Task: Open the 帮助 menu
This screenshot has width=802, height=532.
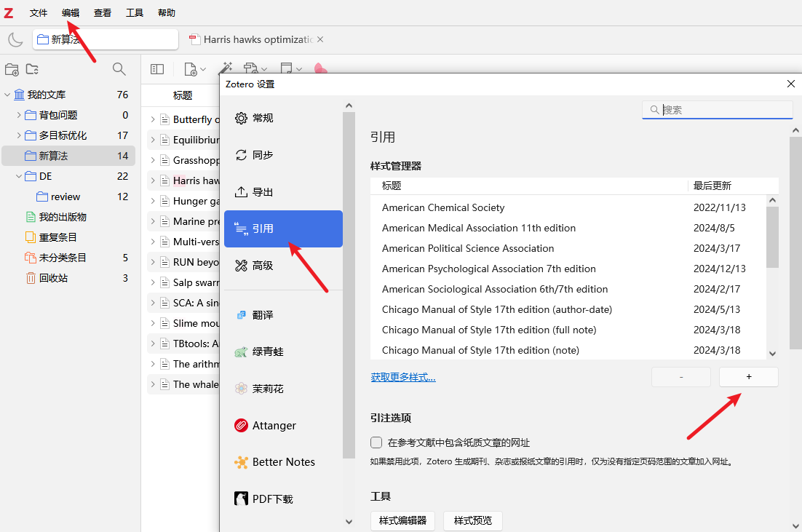Action: tap(167, 13)
